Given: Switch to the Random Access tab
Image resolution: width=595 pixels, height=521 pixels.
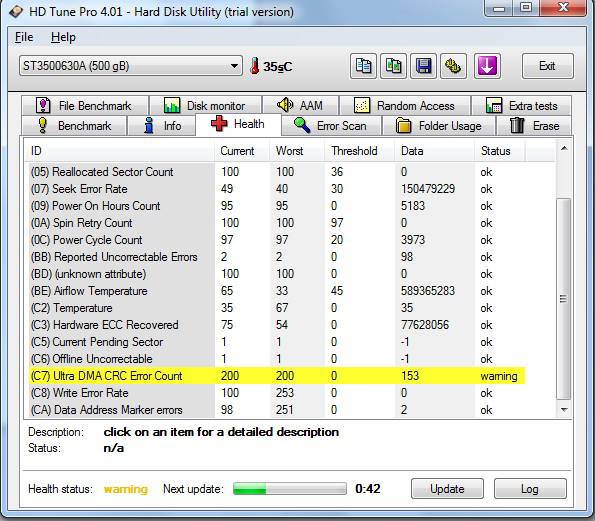Looking at the screenshot, I should (405, 105).
